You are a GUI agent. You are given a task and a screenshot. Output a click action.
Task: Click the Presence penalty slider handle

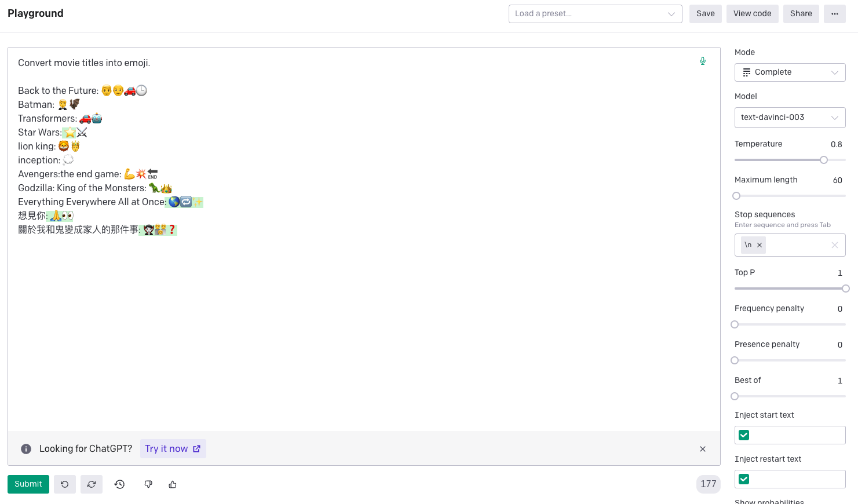735,360
